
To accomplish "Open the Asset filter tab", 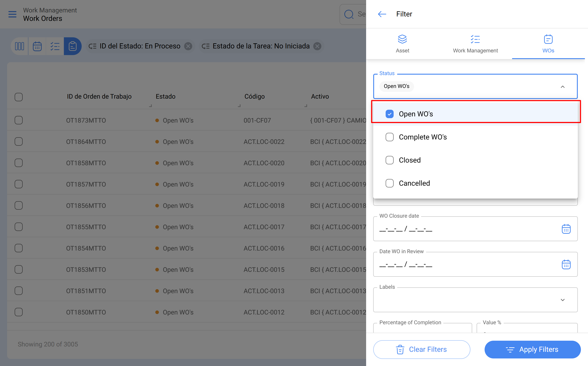I will pyautogui.click(x=402, y=44).
